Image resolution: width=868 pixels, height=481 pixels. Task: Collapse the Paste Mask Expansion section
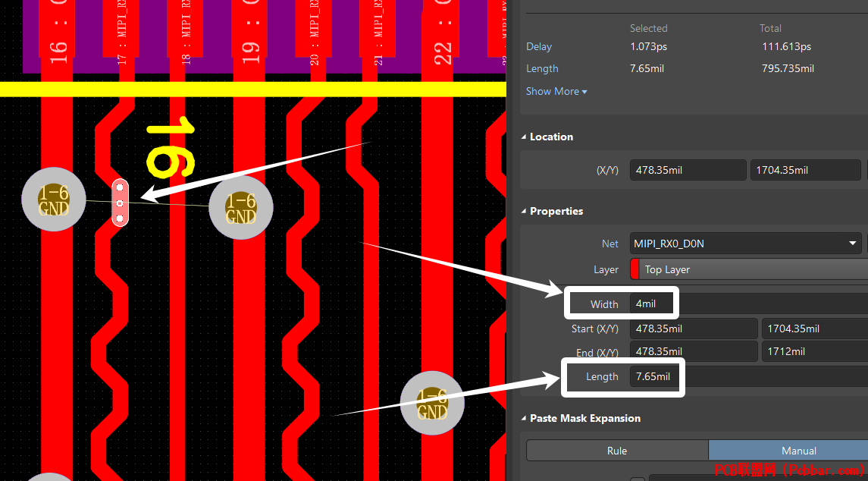pos(524,418)
